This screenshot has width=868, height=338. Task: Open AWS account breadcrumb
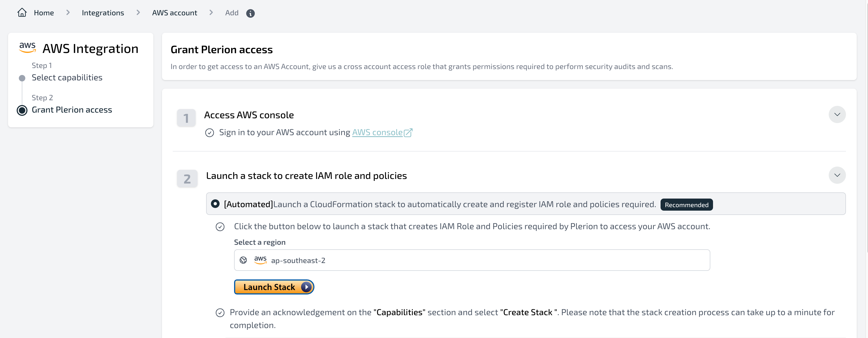(175, 13)
